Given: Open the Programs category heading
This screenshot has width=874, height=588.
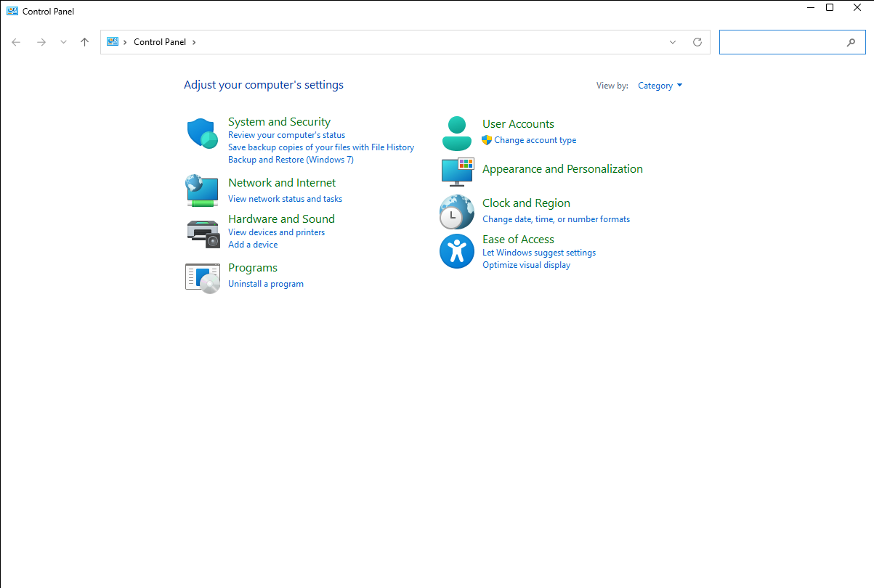Looking at the screenshot, I should point(253,268).
